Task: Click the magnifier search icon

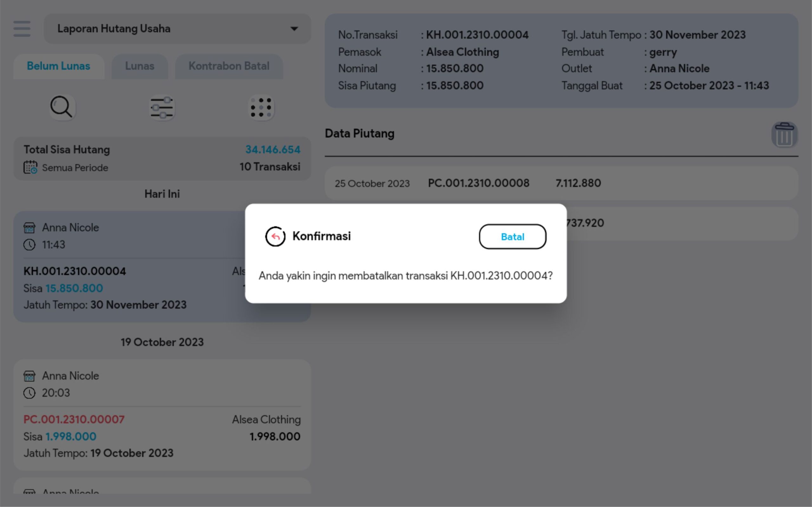Action: click(x=62, y=107)
